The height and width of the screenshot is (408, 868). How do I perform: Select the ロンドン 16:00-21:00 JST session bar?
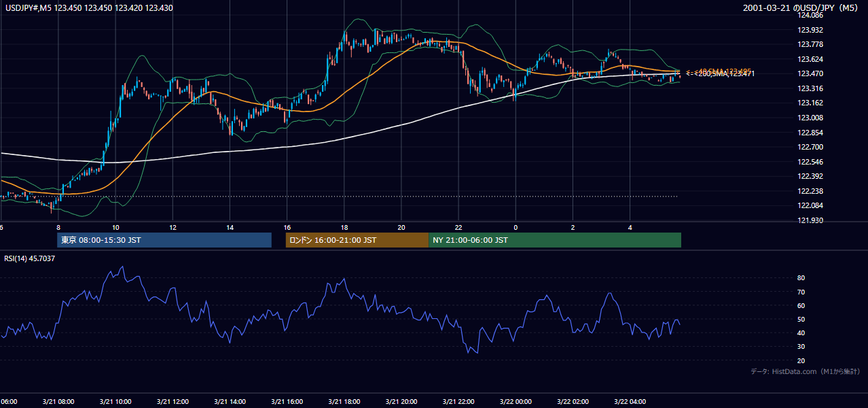[357, 240]
